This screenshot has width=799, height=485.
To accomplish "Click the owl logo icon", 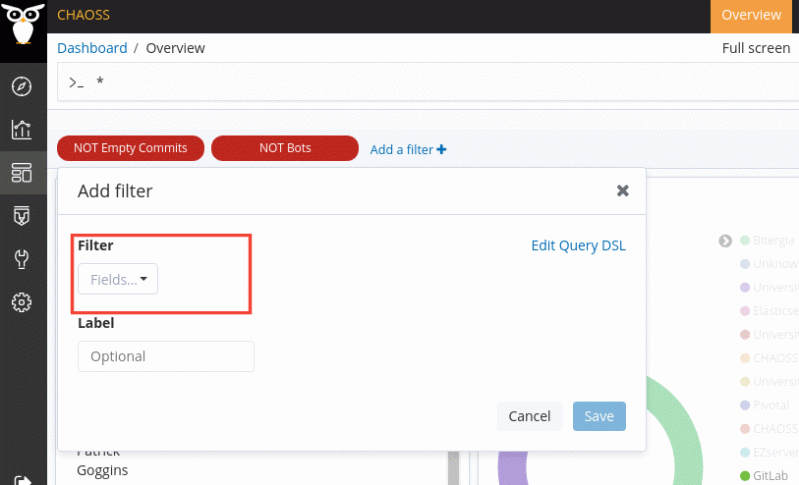I will click(x=23, y=24).
